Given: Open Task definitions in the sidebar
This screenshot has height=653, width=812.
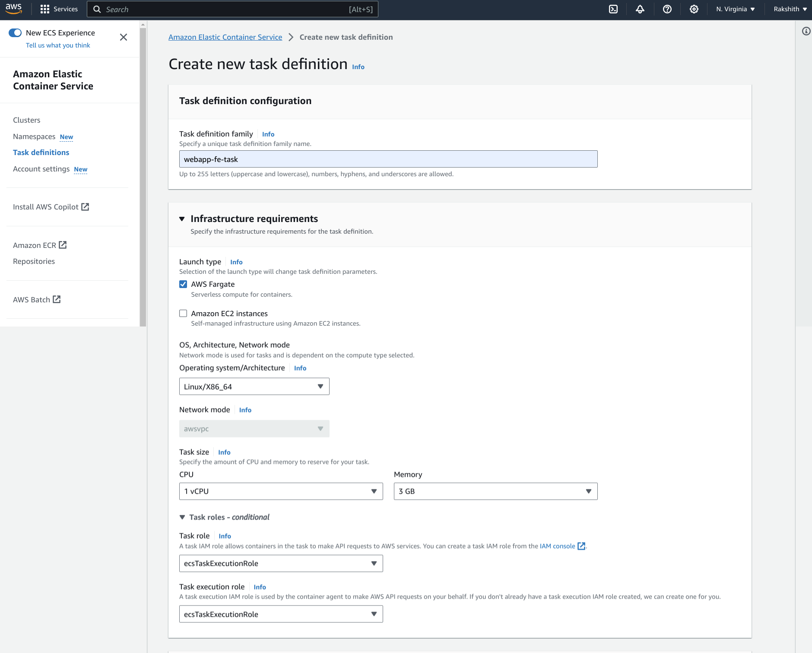Looking at the screenshot, I should (x=41, y=152).
